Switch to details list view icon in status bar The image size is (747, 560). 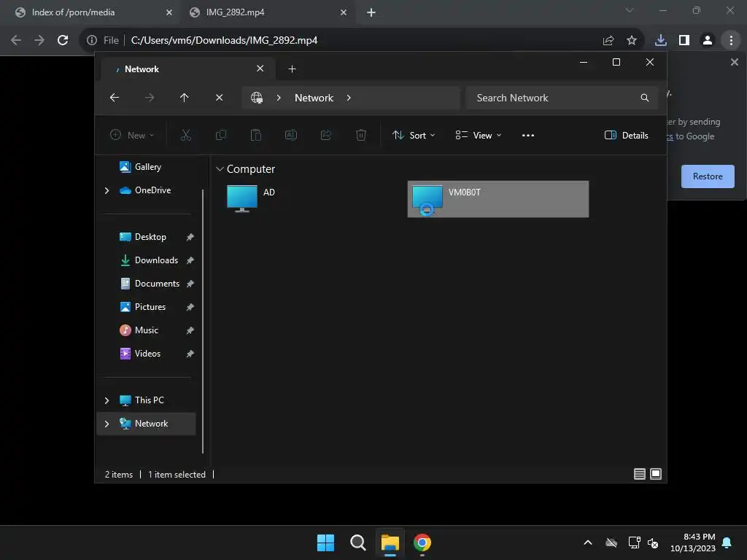(640, 474)
